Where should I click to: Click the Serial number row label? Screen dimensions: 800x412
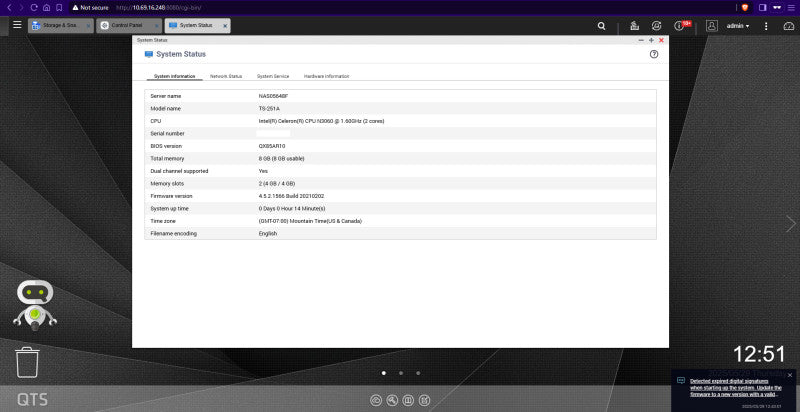(167, 134)
